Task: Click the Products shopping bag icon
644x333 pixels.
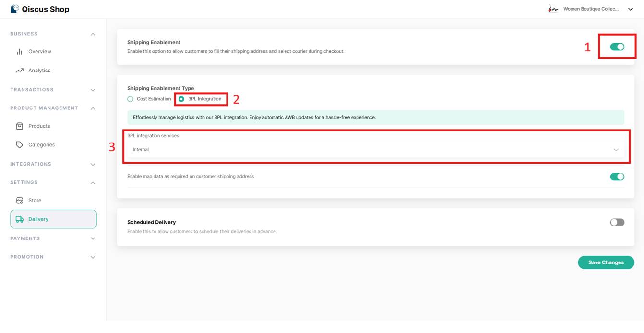Action: click(x=20, y=126)
